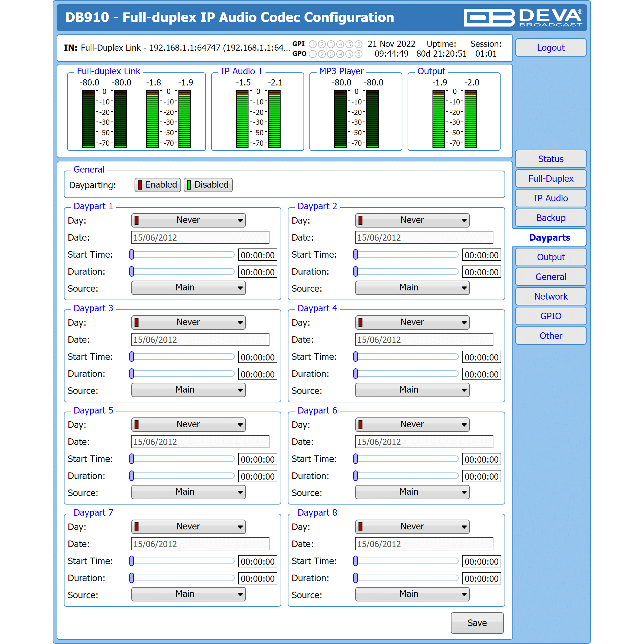Open Daypart 1 Day dropdown

pyautogui.click(x=188, y=220)
